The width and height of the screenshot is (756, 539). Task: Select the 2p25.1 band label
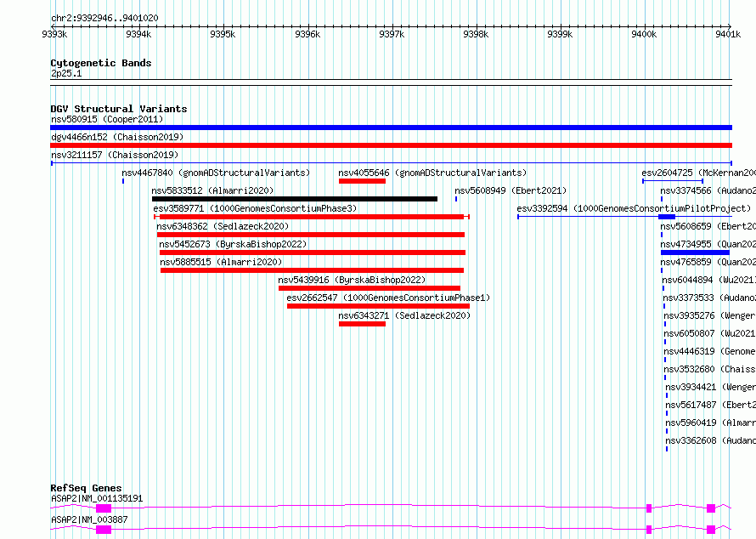click(66, 73)
